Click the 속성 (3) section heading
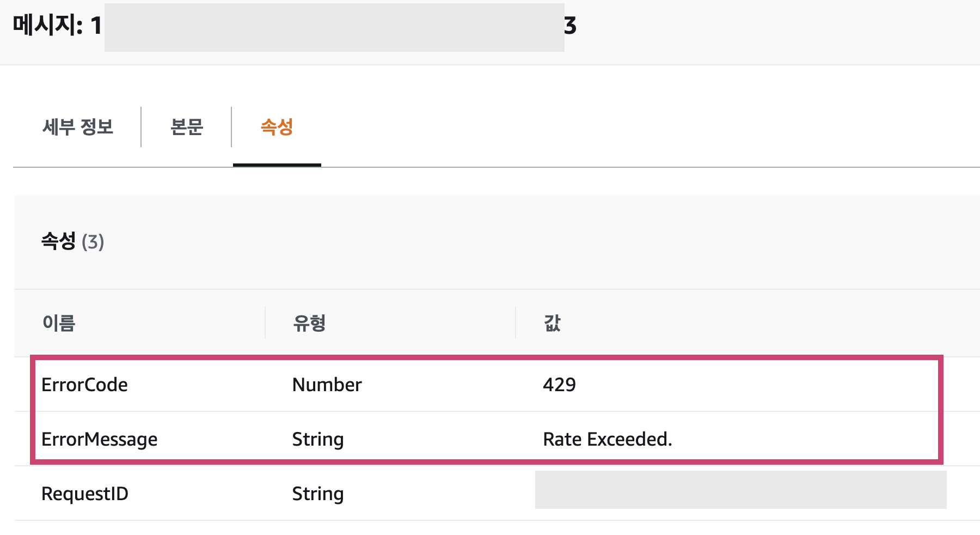This screenshot has width=980, height=535. click(72, 241)
